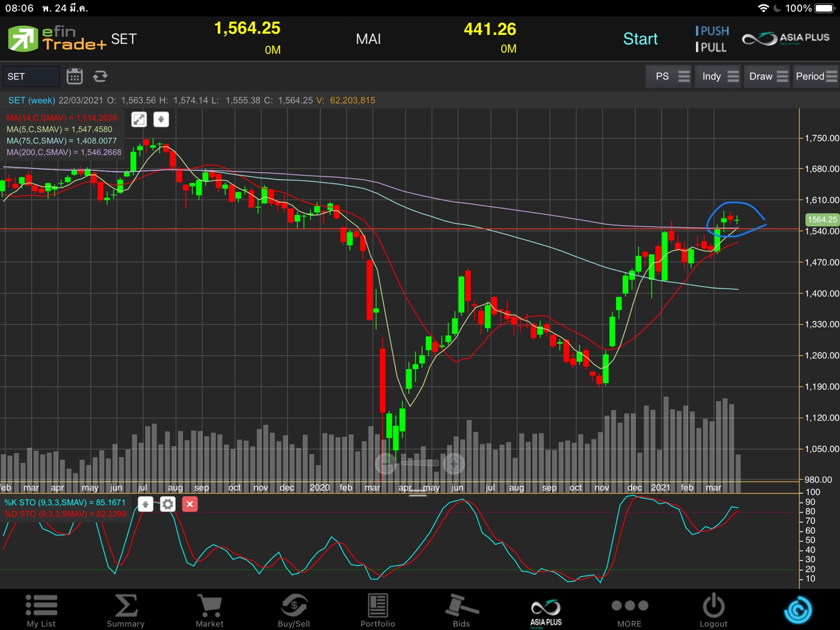Select PULL mode

tap(711, 47)
